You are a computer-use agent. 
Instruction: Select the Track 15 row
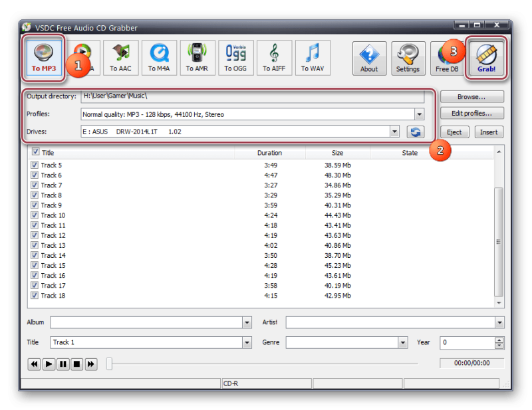coord(261,265)
